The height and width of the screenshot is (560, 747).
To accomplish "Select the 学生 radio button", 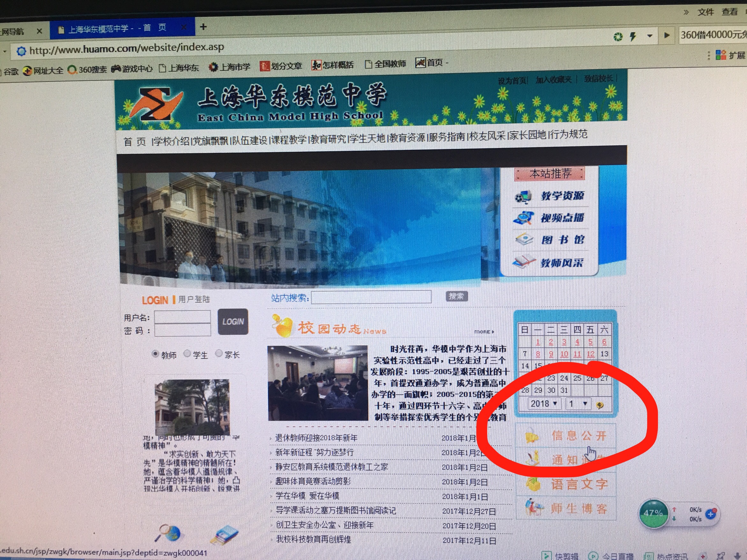I will point(187,353).
